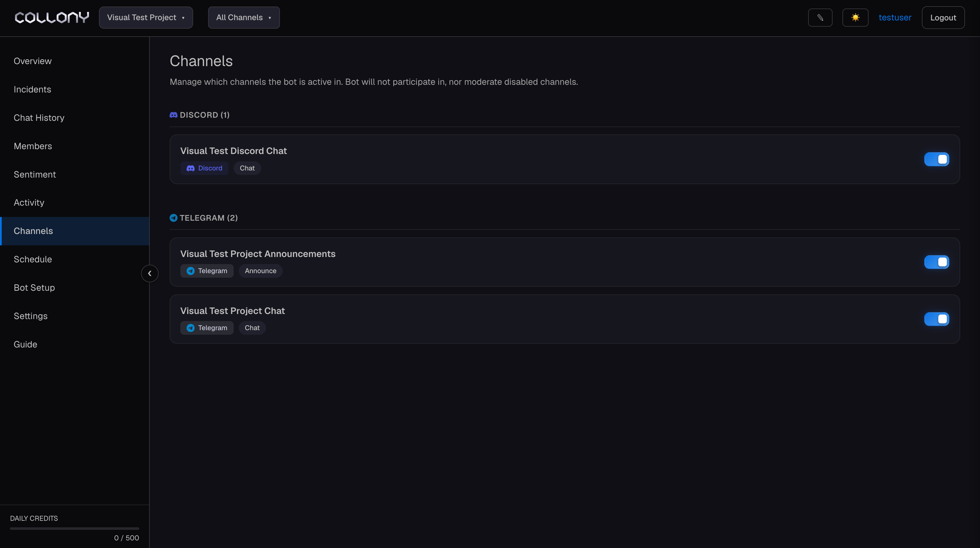Click the DAILY CREDITS label
Viewport: 980px width, 548px height.
click(x=34, y=518)
